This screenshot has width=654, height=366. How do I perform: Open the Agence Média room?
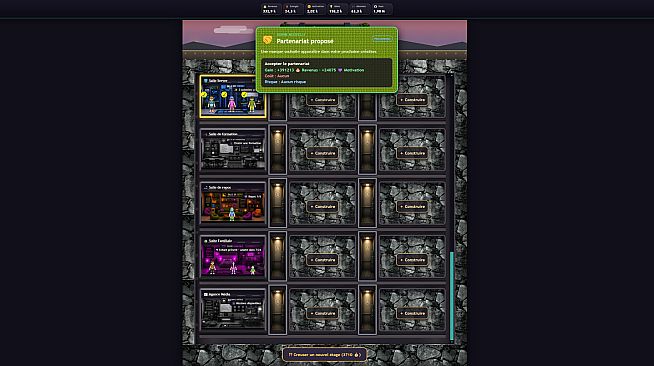pyautogui.click(x=233, y=310)
